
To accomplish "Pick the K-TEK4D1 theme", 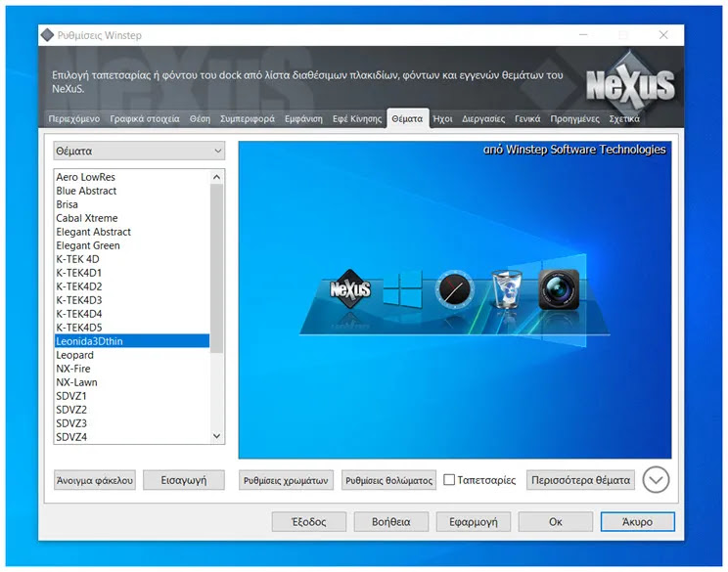I will 132,273.
